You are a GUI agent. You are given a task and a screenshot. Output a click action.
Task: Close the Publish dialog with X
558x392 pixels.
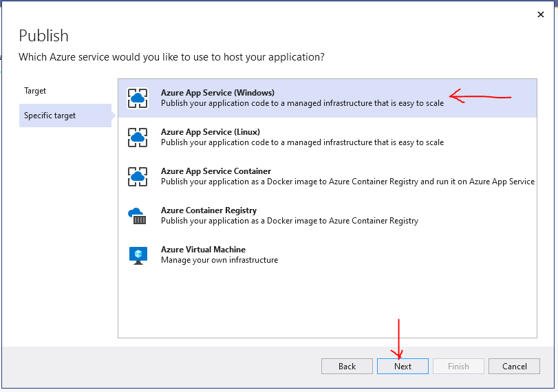(x=541, y=14)
